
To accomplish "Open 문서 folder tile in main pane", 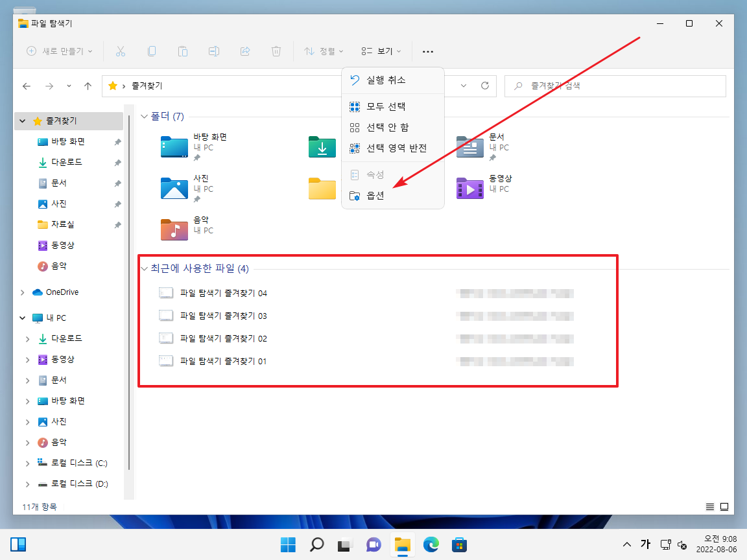I will [x=483, y=146].
